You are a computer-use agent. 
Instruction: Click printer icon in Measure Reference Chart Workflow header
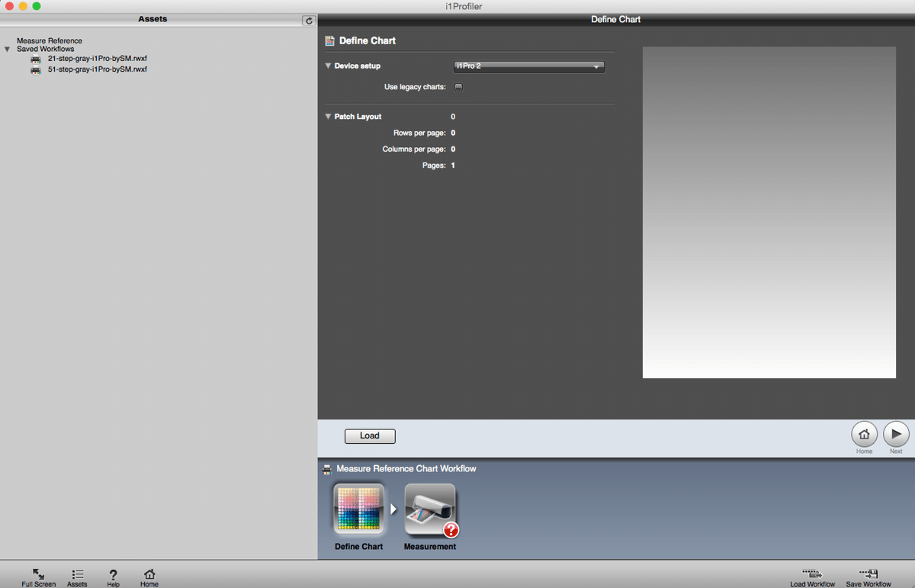(x=328, y=469)
